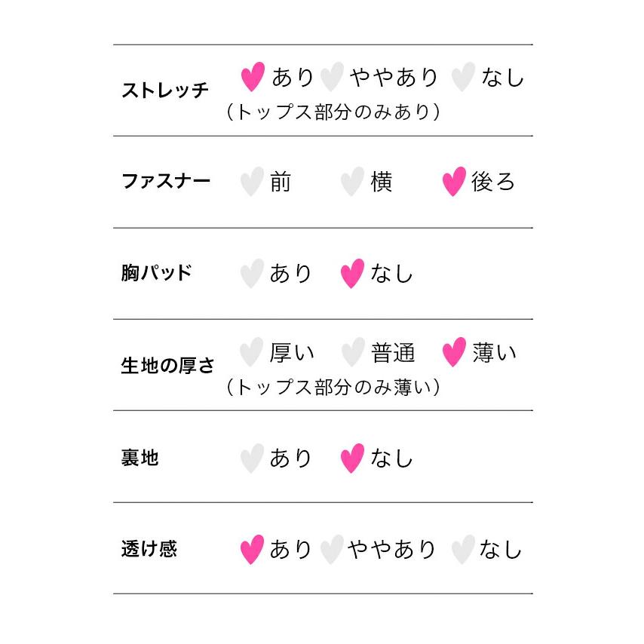Click the ストレッチ row label
Viewport: 644px width, 644px height.
tap(165, 91)
